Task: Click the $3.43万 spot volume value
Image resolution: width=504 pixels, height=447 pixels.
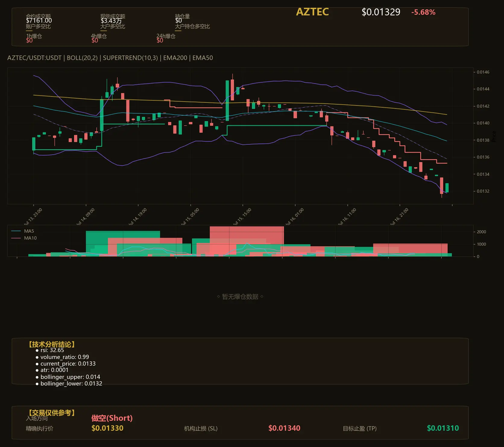Action: tap(111, 20)
